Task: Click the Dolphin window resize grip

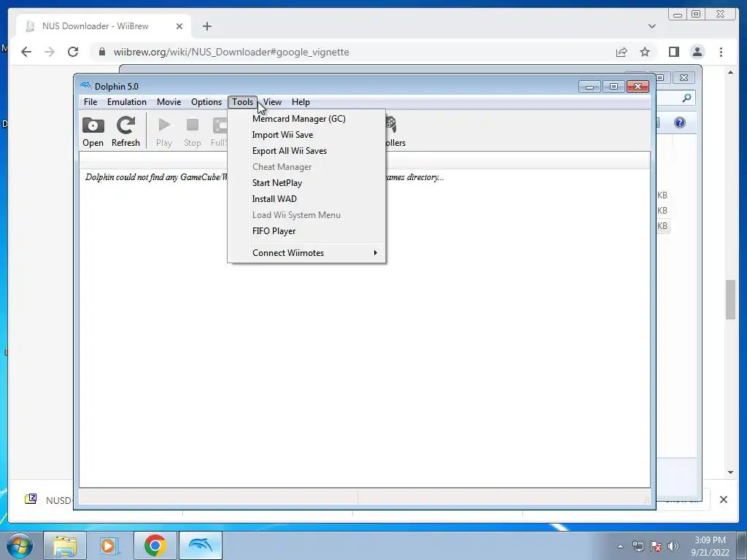Action: tap(646, 500)
